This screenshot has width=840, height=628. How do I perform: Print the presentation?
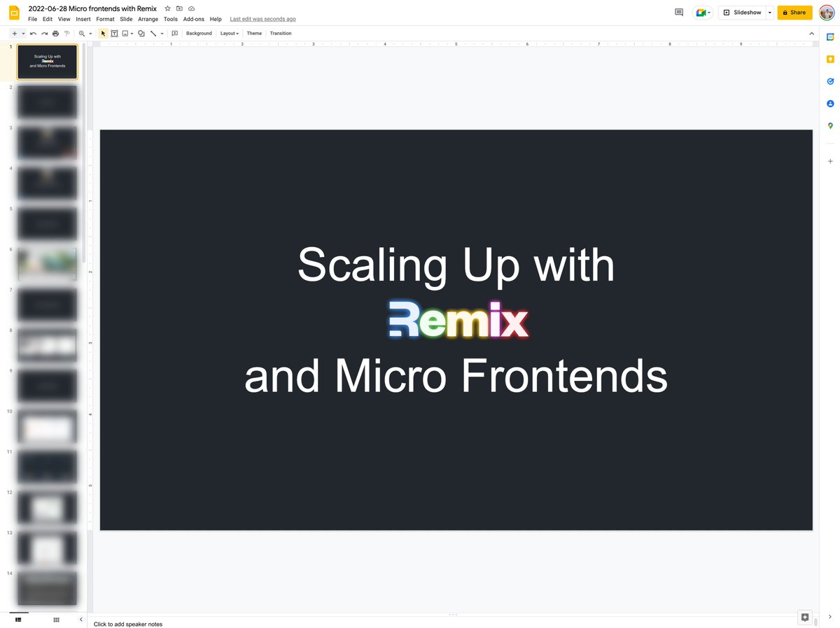click(55, 34)
